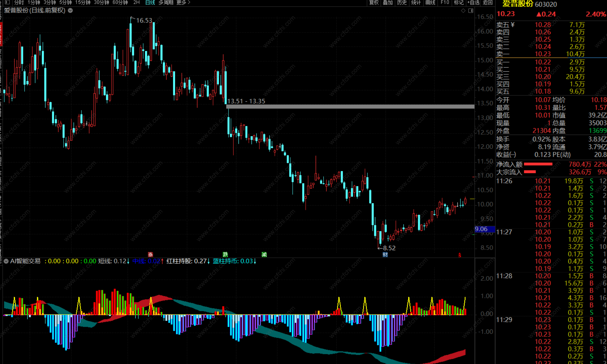Switch to the 60分钟 period tab
The height and width of the screenshot is (364, 607).
(120, 2)
